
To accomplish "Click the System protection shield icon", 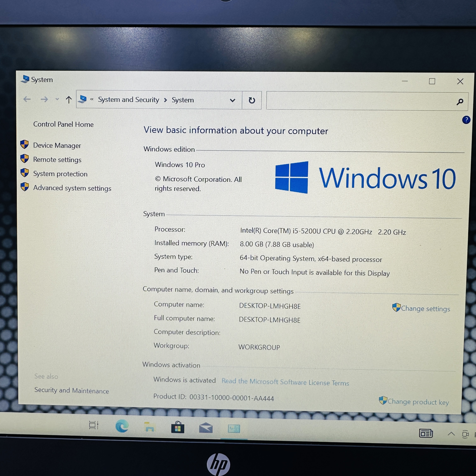I will coord(25,173).
